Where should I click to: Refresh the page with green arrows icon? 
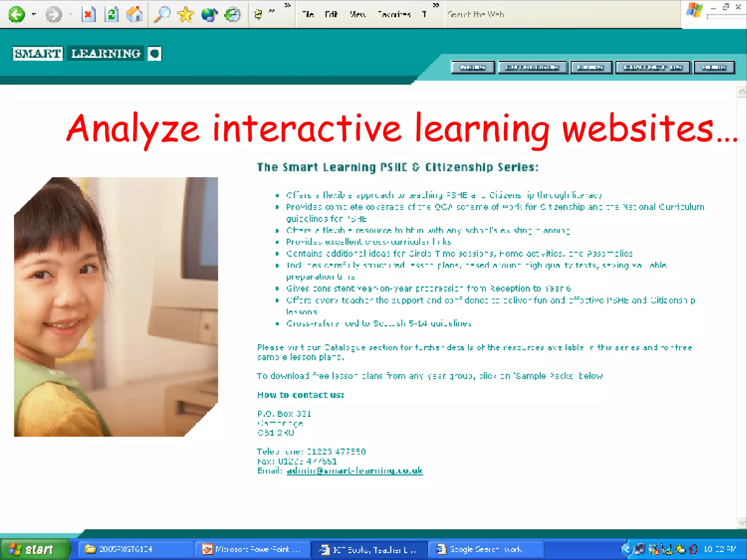tap(112, 15)
